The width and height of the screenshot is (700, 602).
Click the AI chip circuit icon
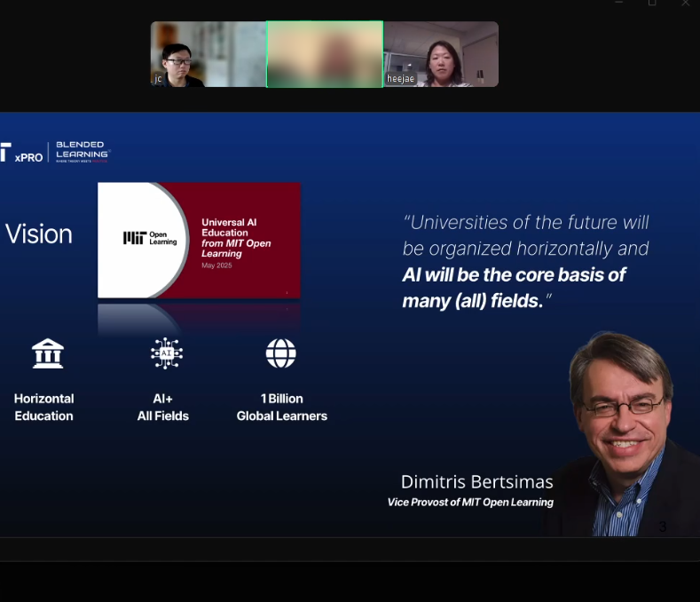tap(167, 353)
